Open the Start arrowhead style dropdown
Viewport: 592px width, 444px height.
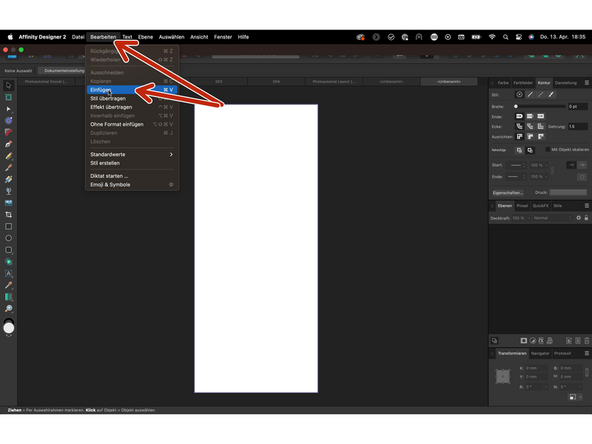pos(516,165)
